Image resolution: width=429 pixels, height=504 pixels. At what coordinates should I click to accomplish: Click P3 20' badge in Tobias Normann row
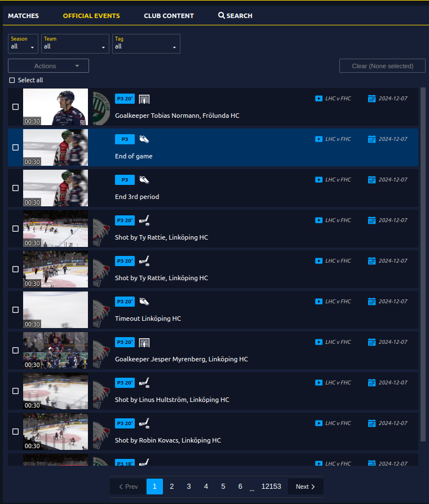point(125,99)
